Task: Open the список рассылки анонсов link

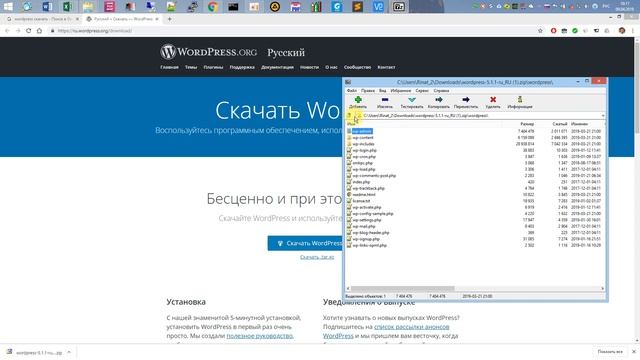Action: (411, 327)
